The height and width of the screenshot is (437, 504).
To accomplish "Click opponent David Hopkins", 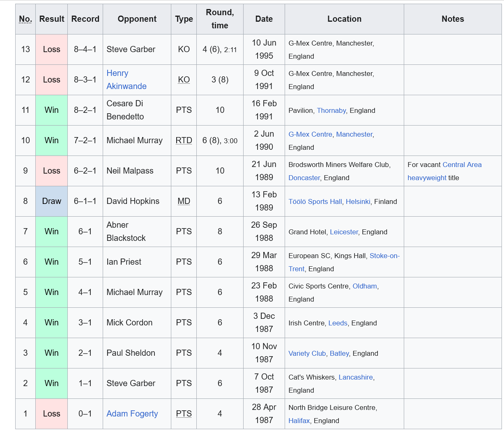I will tap(133, 201).
